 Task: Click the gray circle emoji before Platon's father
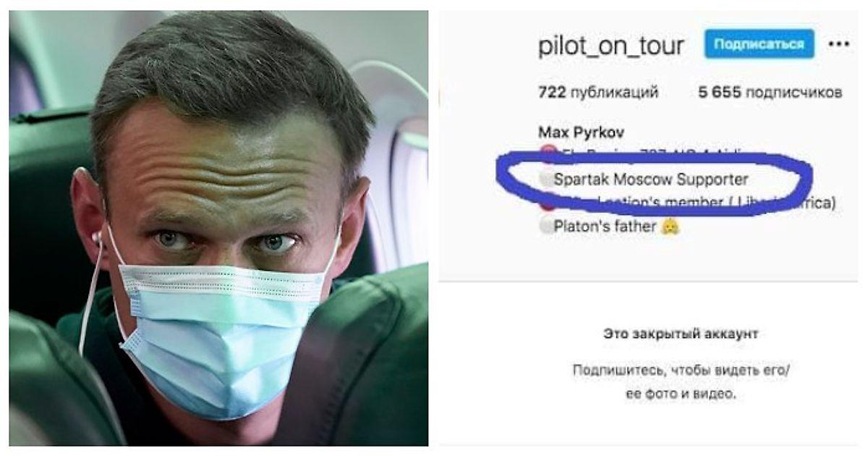[x=546, y=227]
